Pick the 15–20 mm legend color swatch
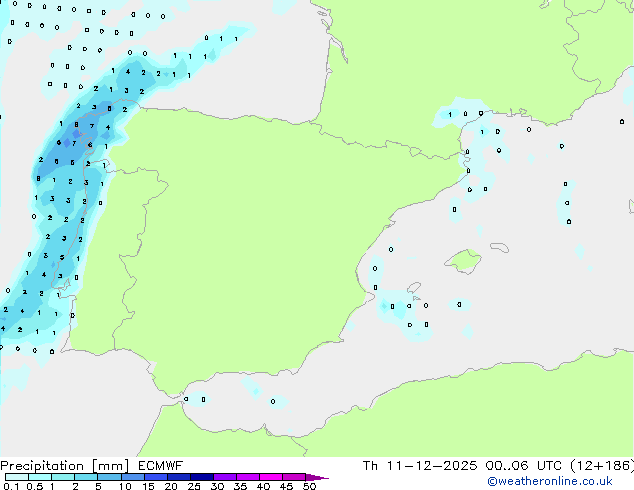 pyautogui.click(x=156, y=477)
